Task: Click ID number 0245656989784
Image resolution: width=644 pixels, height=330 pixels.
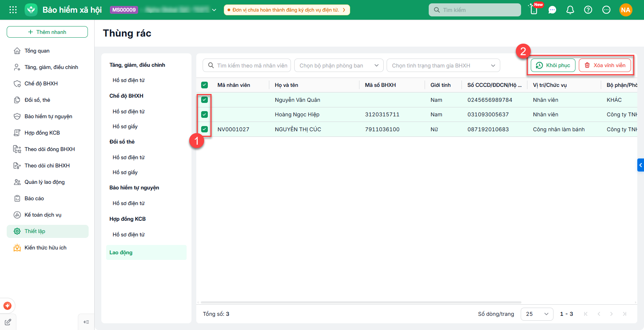Action: (490, 100)
